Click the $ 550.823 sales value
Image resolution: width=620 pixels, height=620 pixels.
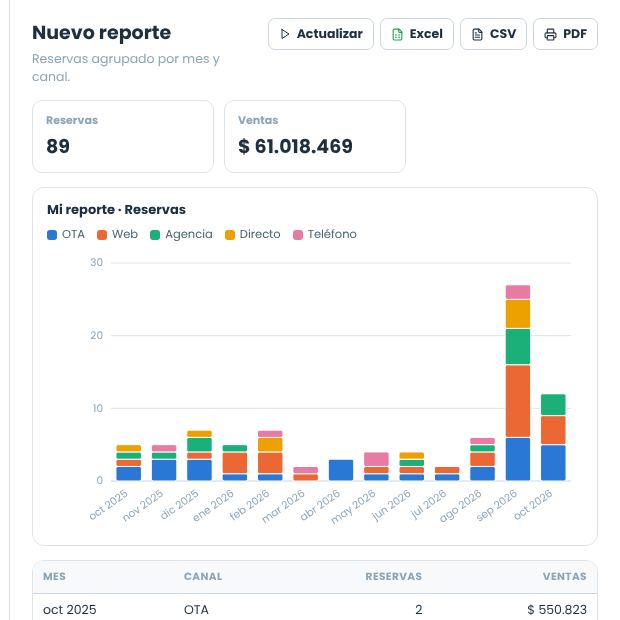(557, 609)
